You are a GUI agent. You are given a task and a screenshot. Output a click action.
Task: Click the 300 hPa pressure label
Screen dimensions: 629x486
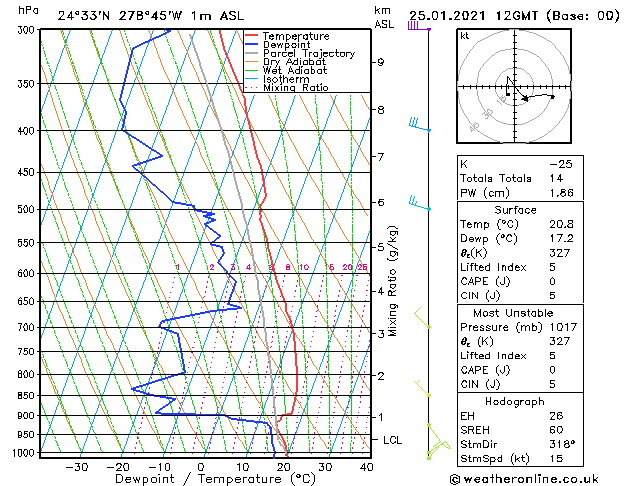tap(28, 30)
